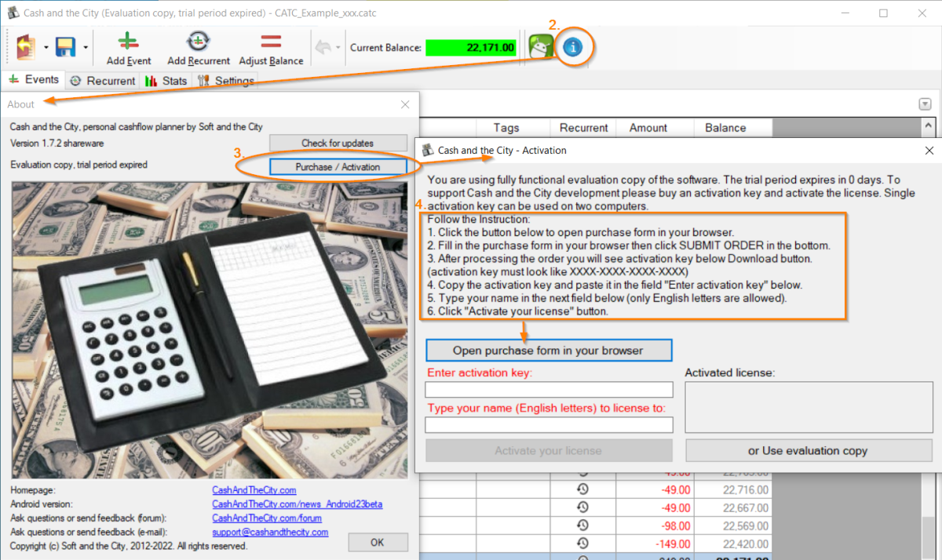Click recurrent clock icon in 22,667.00 row
942x560 pixels.
click(582, 507)
